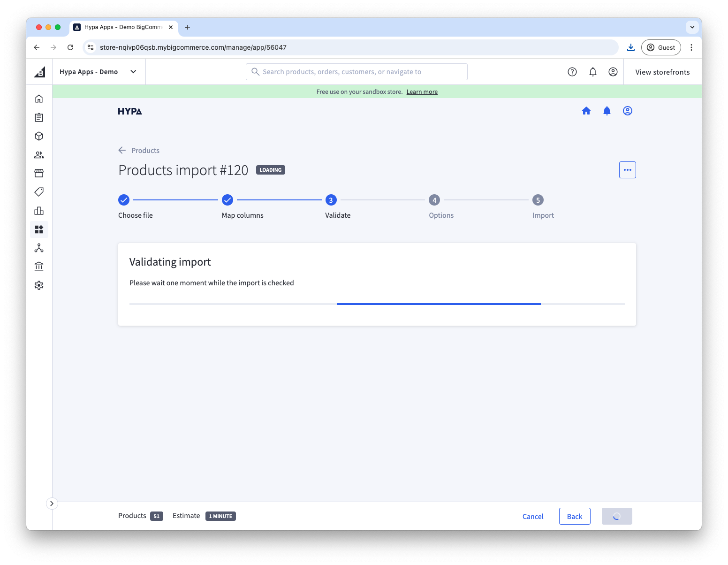
Task: Click the BigCommerce help question mark icon
Action: (572, 71)
